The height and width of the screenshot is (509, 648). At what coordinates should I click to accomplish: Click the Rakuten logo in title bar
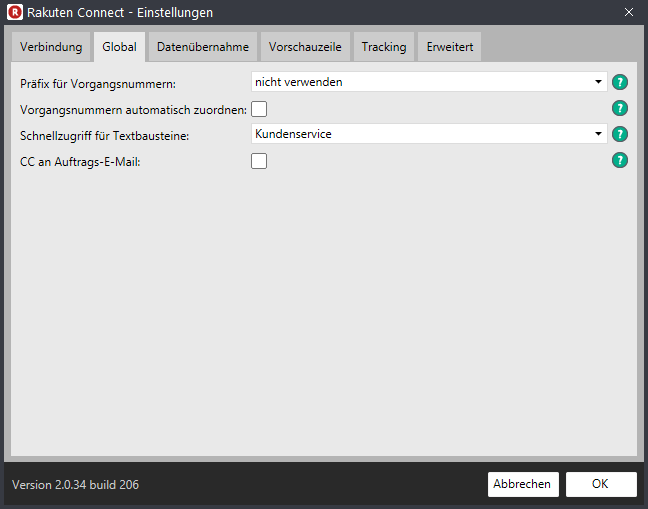pos(15,12)
